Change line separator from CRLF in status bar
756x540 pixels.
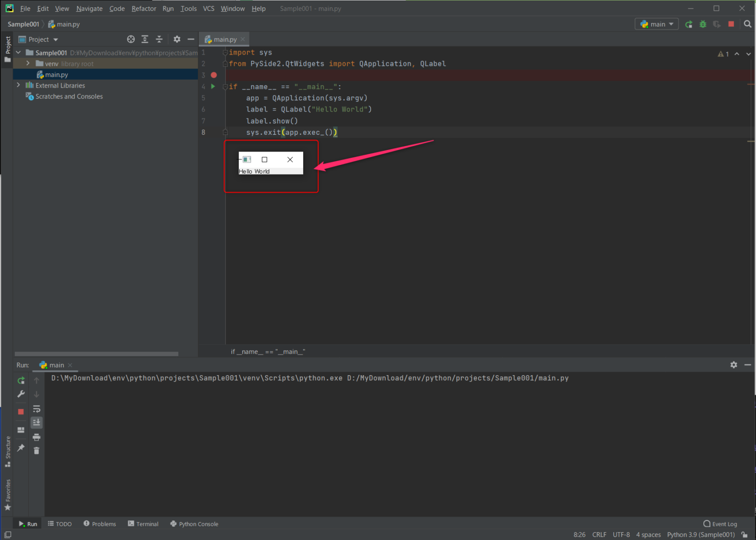tap(599, 535)
